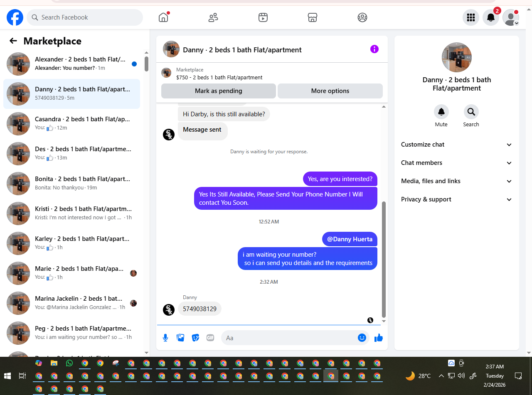Open Marina Jackelin conversation in list
Screen dimensions: 532x395
point(71,303)
